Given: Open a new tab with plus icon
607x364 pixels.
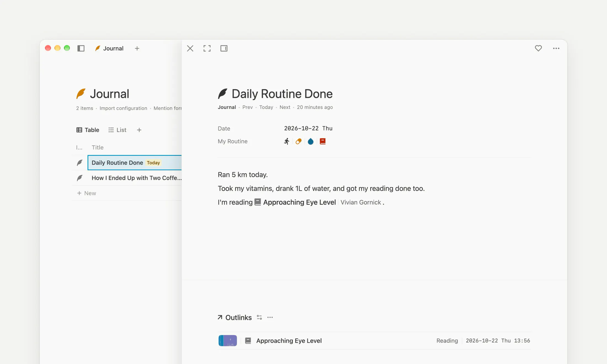Looking at the screenshot, I should [x=137, y=49].
